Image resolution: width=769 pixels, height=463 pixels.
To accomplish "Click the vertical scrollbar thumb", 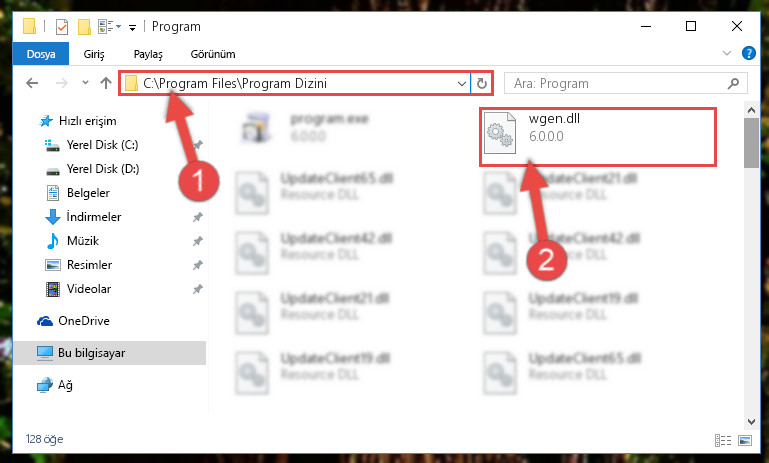I will pyautogui.click(x=751, y=143).
